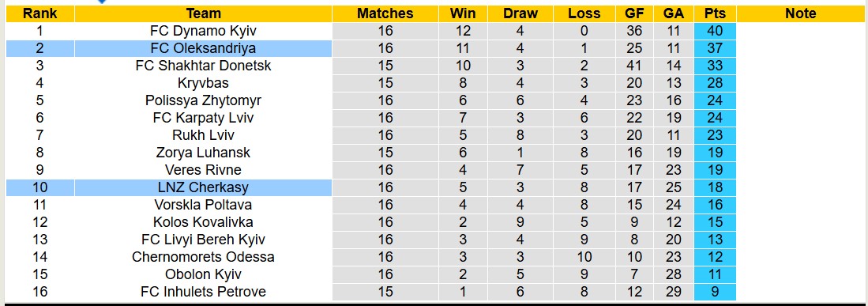Click the GF column header
Viewport: 868px width, 306px height.
tap(634, 14)
